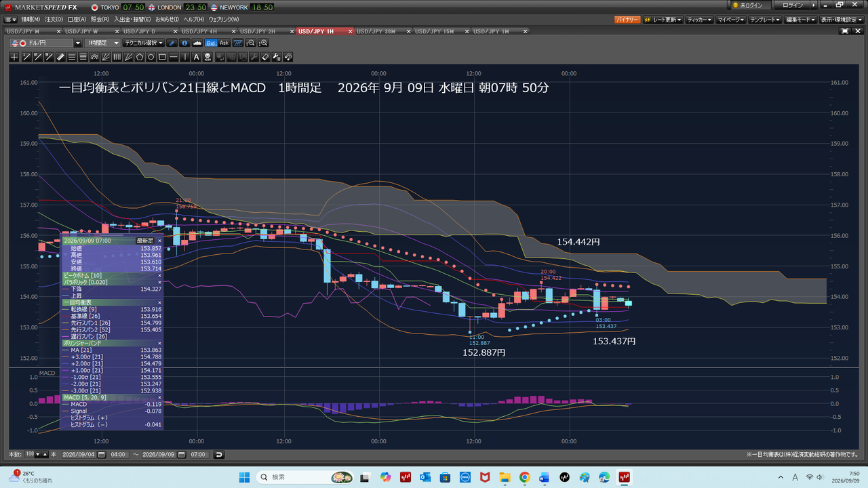Select the text annotation A tool

pyautogui.click(x=197, y=57)
